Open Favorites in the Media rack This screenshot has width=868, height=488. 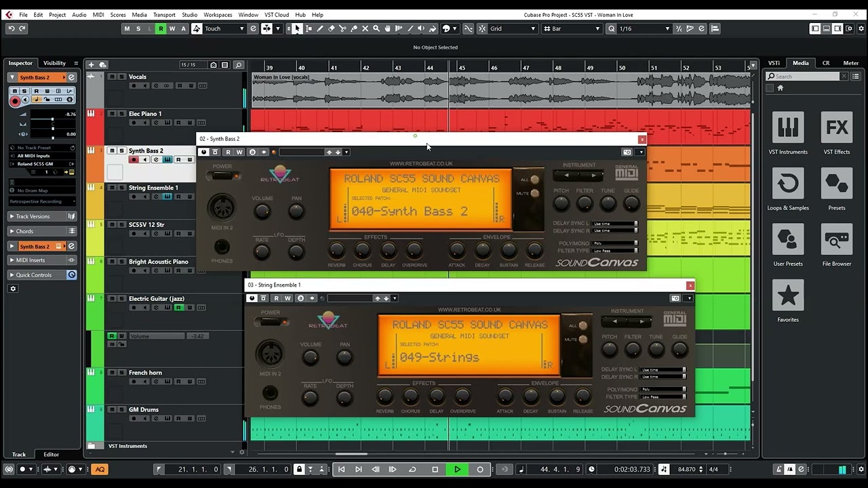(x=788, y=301)
